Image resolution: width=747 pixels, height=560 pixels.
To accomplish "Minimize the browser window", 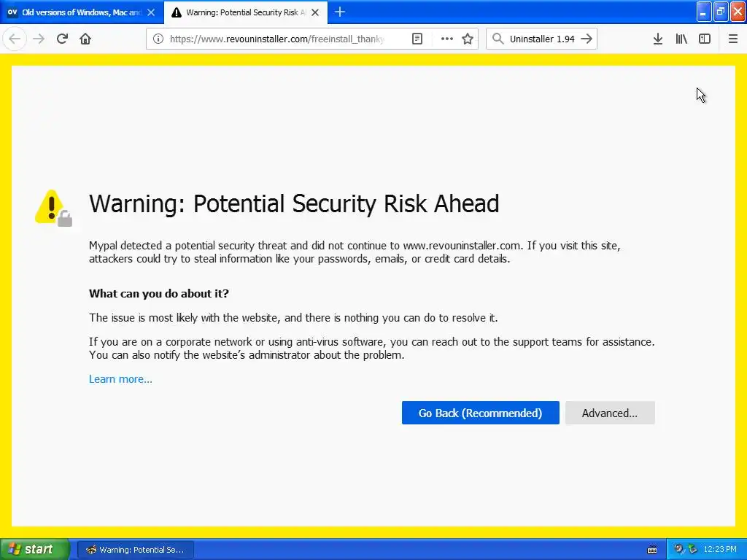I will pos(704,12).
